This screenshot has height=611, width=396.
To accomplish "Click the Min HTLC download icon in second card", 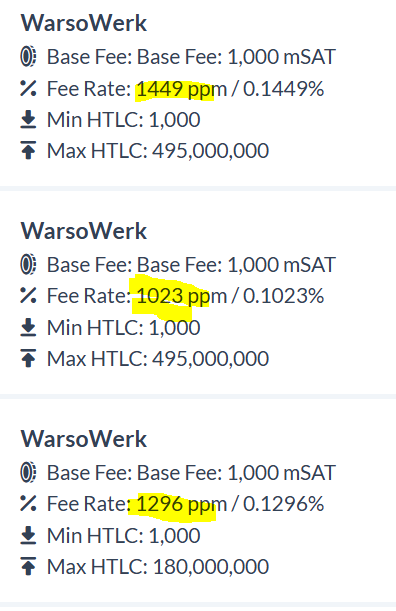I will [x=28, y=327].
